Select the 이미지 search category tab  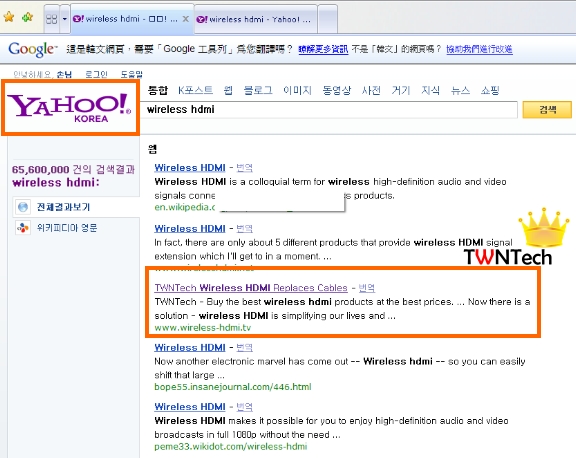(297, 90)
